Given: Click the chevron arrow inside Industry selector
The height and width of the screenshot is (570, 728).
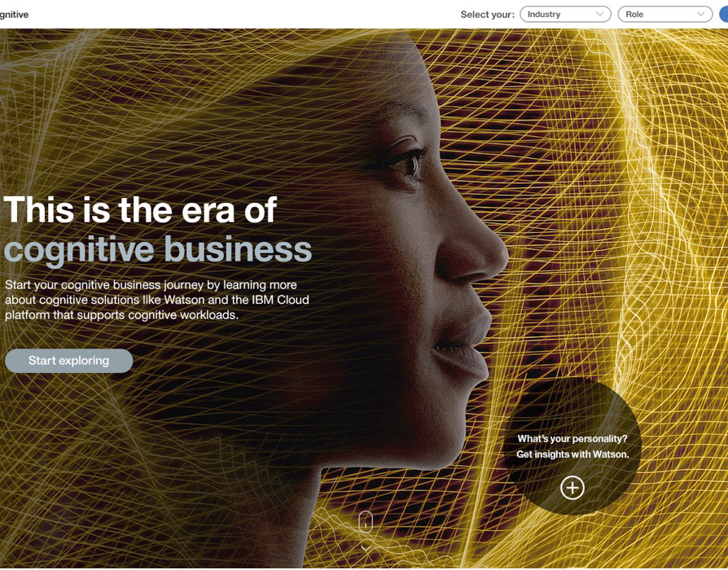Looking at the screenshot, I should point(600,15).
